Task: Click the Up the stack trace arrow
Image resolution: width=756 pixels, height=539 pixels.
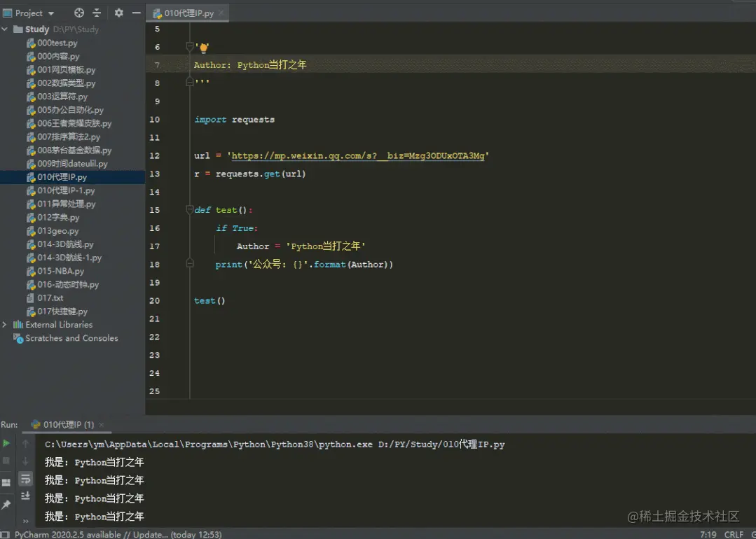Action: pos(25,444)
